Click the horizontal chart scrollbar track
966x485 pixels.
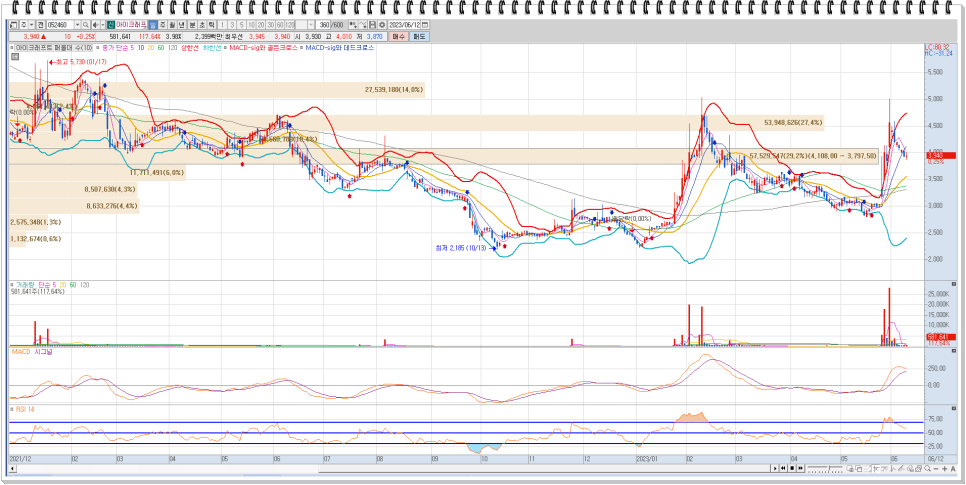(x=392, y=469)
